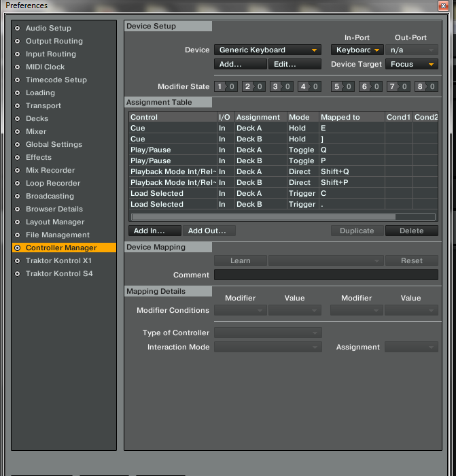The image size is (456, 476).
Task: Click Modifier State 7 indicator
Action: tap(399, 86)
